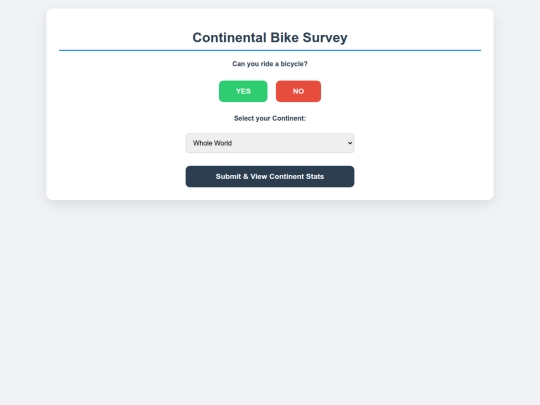Click the Continental Bike Survey heading
Image resolution: width=540 pixels, height=405 pixels.
(270, 38)
